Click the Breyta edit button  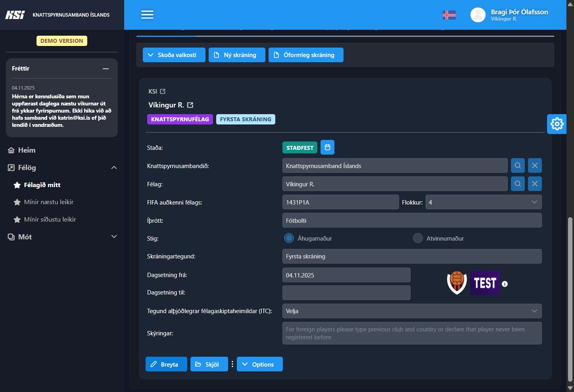pyautogui.click(x=166, y=364)
